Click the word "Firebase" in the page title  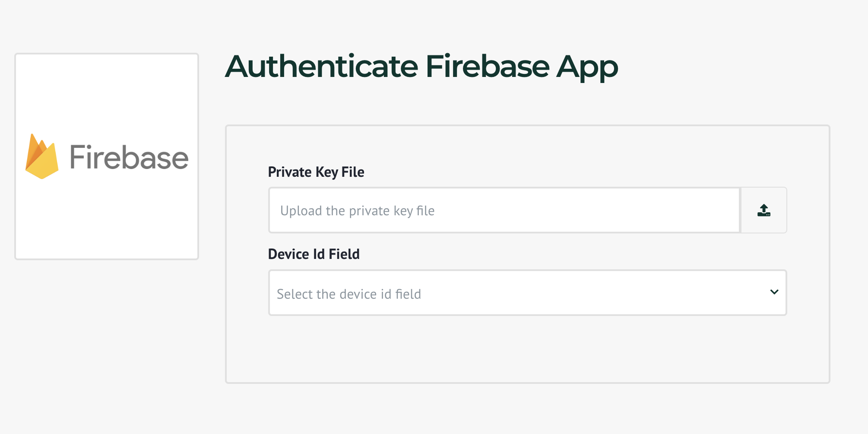[x=487, y=67]
